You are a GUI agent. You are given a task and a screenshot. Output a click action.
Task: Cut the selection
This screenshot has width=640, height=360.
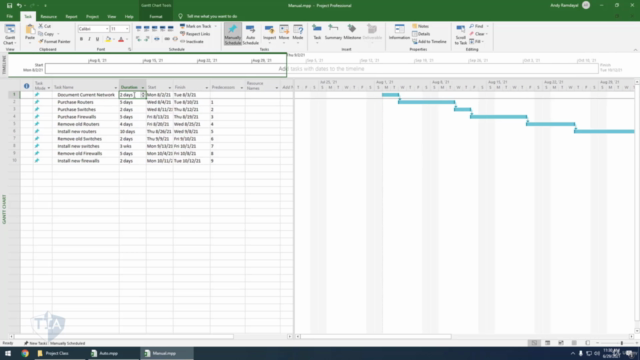tap(45, 26)
